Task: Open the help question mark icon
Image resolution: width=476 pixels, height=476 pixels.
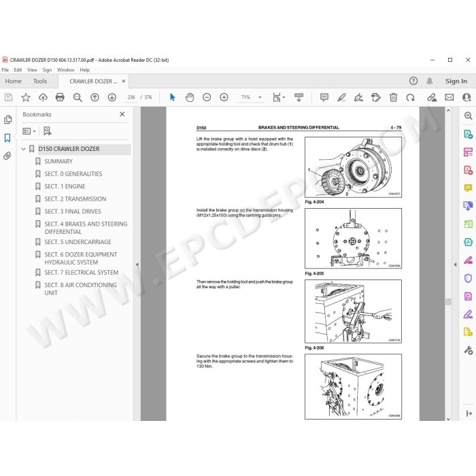Action: tap(413, 81)
